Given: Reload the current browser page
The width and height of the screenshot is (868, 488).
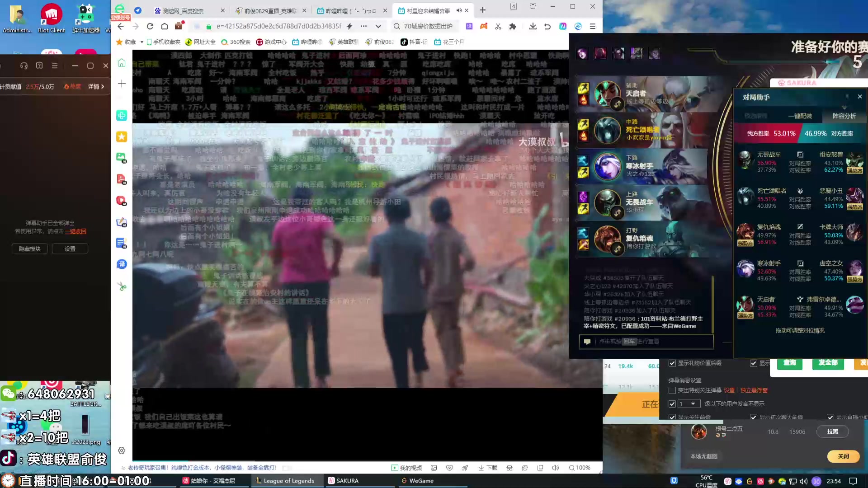Looking at the screenshot, I should (x=150, y=26).
